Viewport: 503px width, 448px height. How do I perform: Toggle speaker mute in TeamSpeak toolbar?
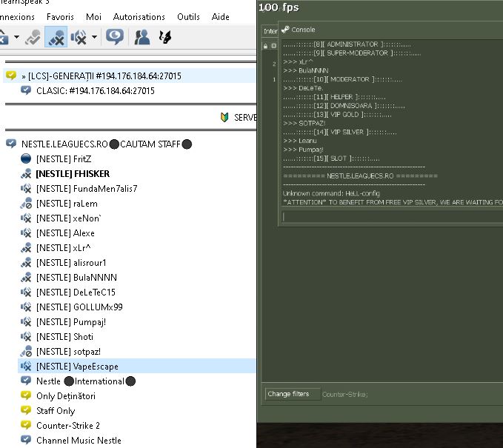[x=79, y=37]
